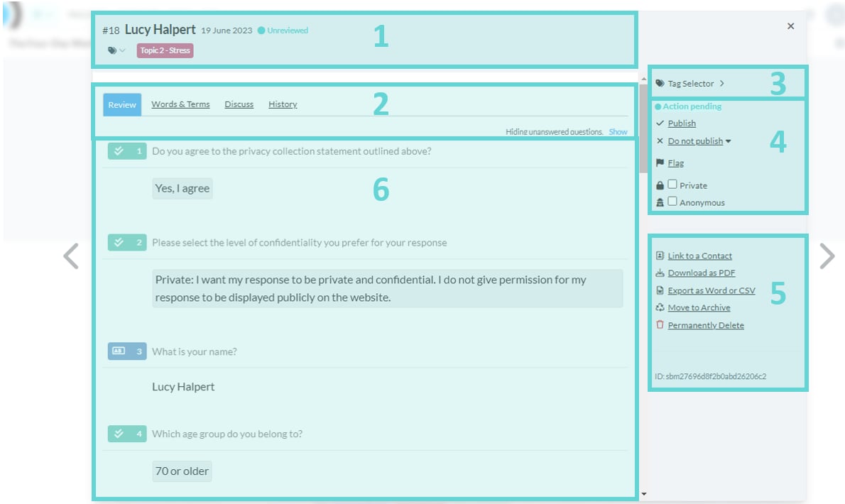Click the 'Lucy Halpert' name answer
845x504 pixels.
(x=183, y=387)
